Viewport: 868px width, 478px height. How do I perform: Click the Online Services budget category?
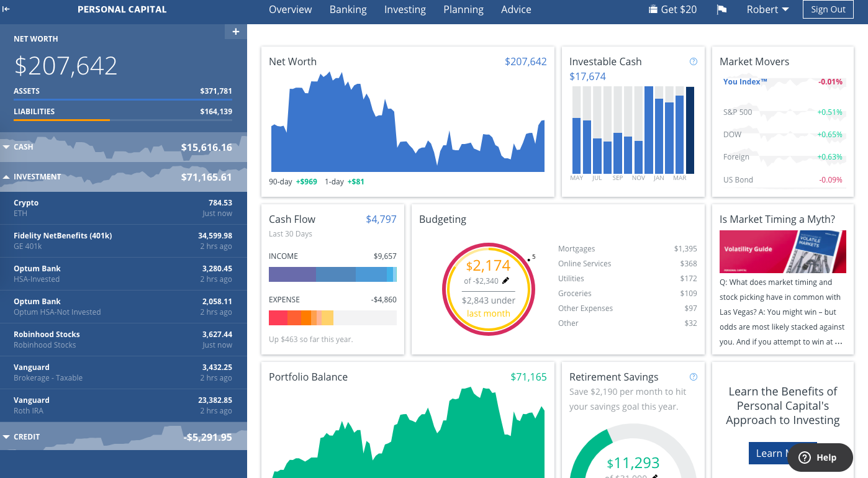point(628,264)
